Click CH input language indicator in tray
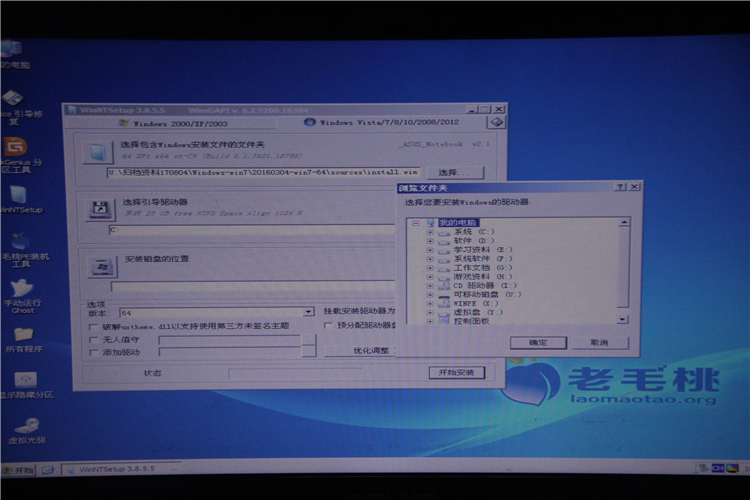The image size is (750, 500). click(717, 468)
